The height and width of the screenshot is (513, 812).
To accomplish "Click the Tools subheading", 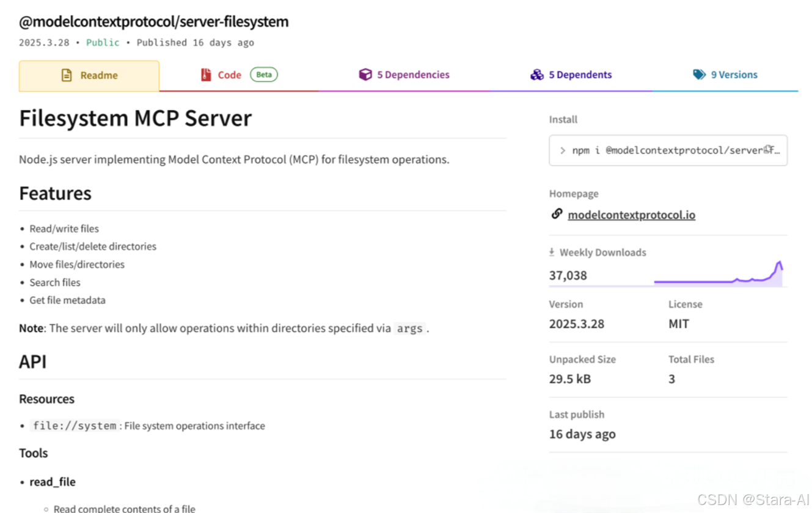I will [34, 453].
